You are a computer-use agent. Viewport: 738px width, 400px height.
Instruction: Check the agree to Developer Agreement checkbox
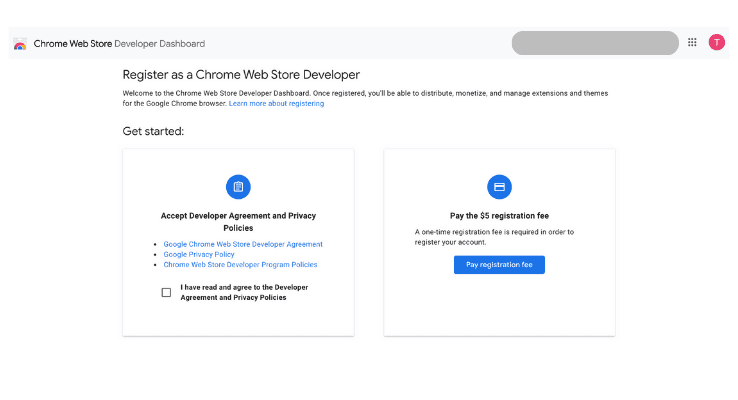(x=166, y=292)
